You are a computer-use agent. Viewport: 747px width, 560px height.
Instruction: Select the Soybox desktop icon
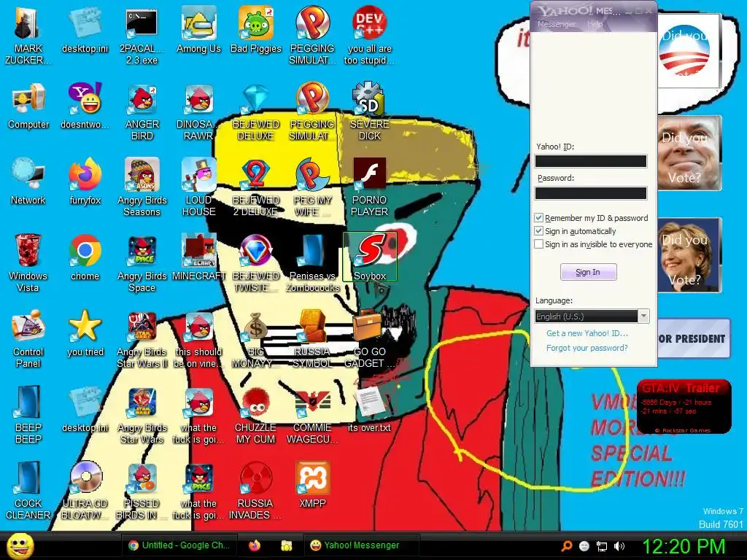370,257
